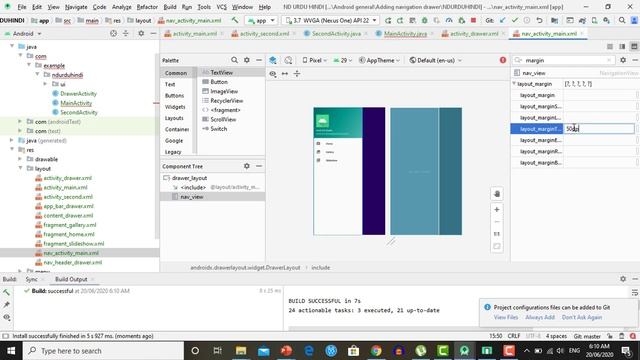Open attributes panel settings gear
Image resolution: width=640 pixels, height=360 pixels.
[623, 60]
